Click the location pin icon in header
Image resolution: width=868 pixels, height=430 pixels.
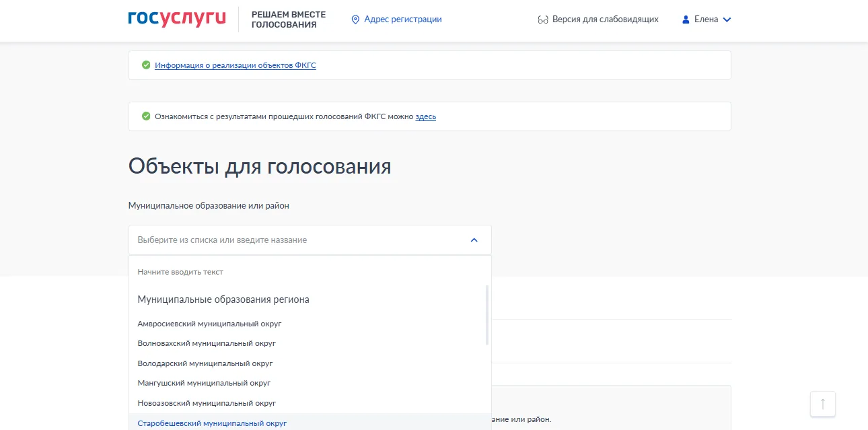(355, 20)
